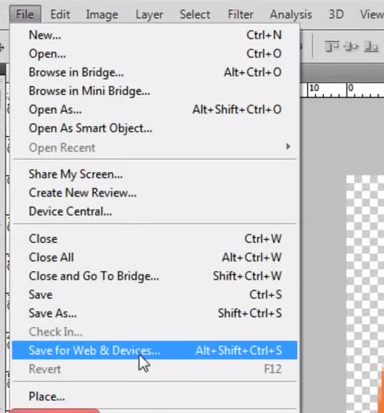
Task: Open the Filter menu
Action: (241, 14)
